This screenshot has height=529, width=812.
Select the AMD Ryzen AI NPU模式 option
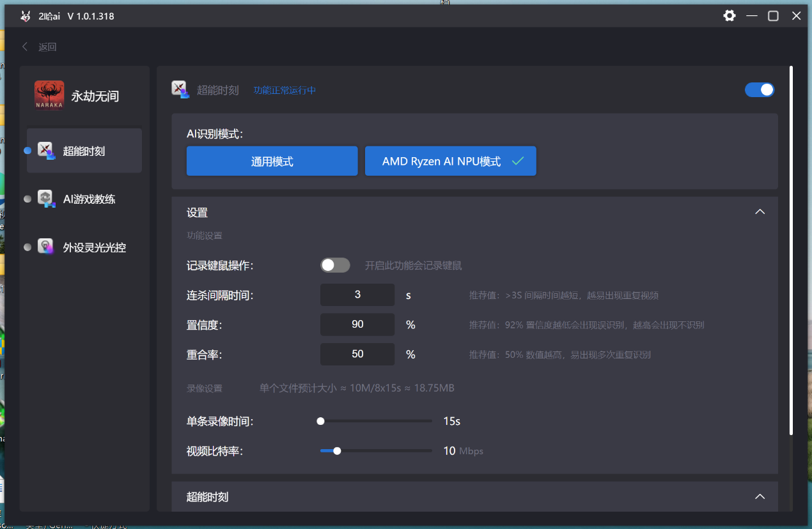point(450,161)
